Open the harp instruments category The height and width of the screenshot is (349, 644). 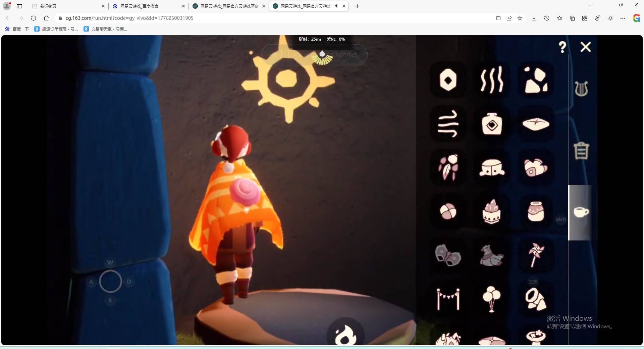click(581, 89)
